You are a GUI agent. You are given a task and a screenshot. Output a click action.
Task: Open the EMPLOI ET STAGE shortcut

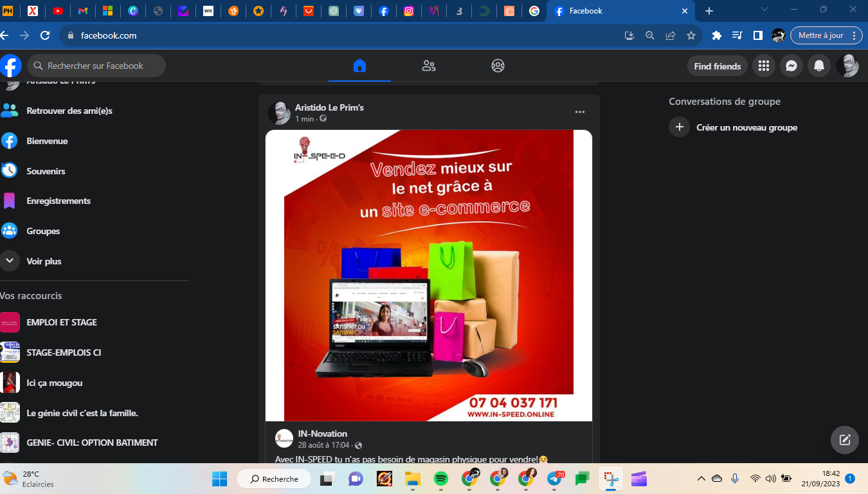(x=62, y=322)
